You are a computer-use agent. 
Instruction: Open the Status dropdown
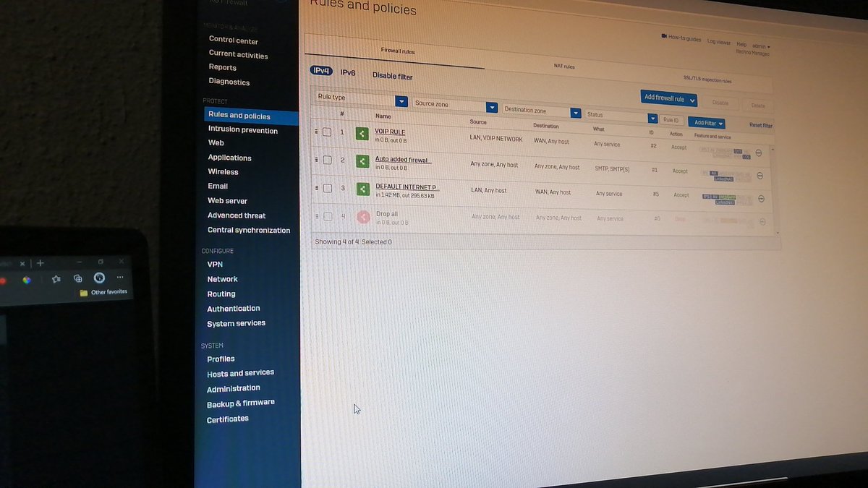pos(621,116)
